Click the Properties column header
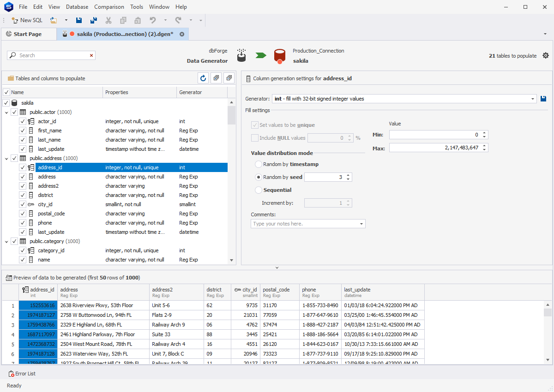Screen dimensions: 554x392 (139, 92)
